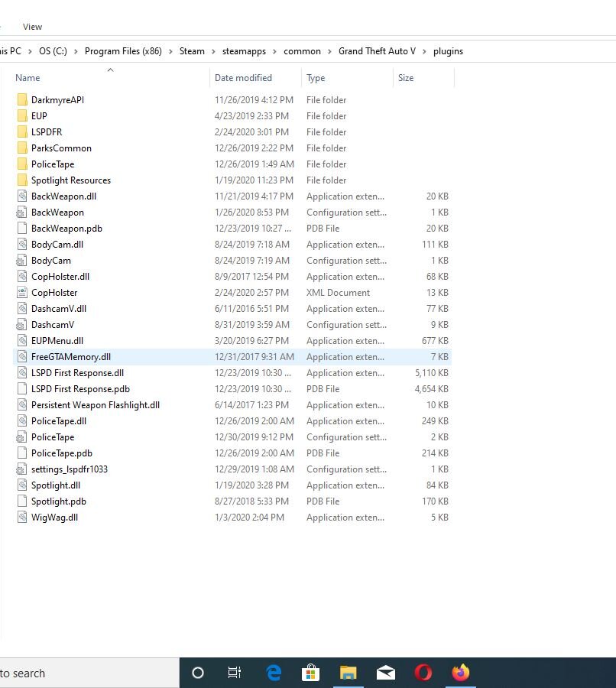This screenshot has height=688, width=616.
Task: Launch Microsoft Edge from the taskbar
Action: (274, 673)
